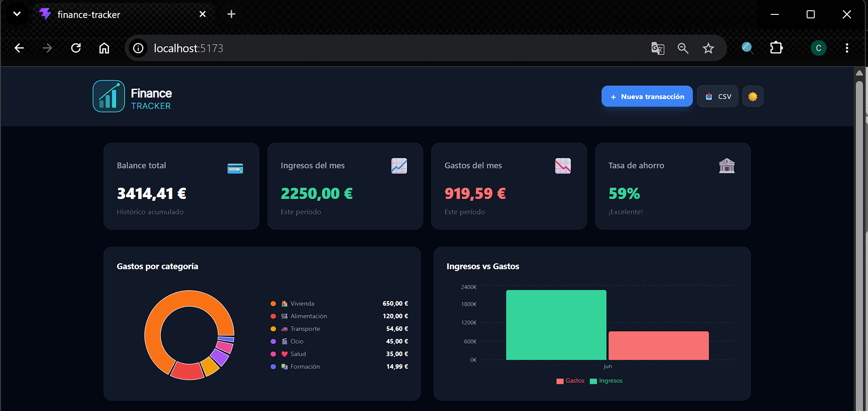Click the yellow Transporte legend color dot
This screenshot has height=411, width=868.
pos(273,329)
